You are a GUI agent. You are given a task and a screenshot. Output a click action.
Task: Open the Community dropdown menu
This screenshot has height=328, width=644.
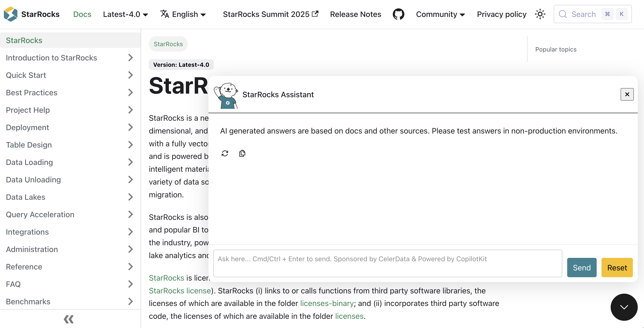coord(440,14)
